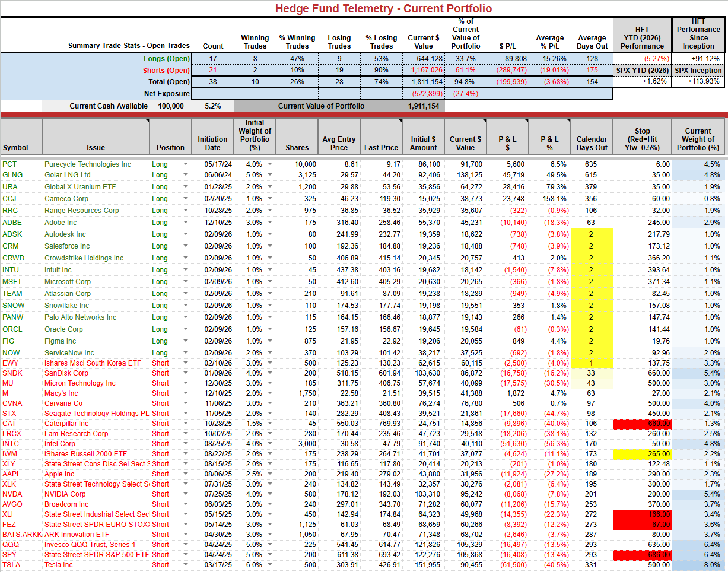
Task: Click the Net Exposure row label
Action: click(x=167, y=94)
